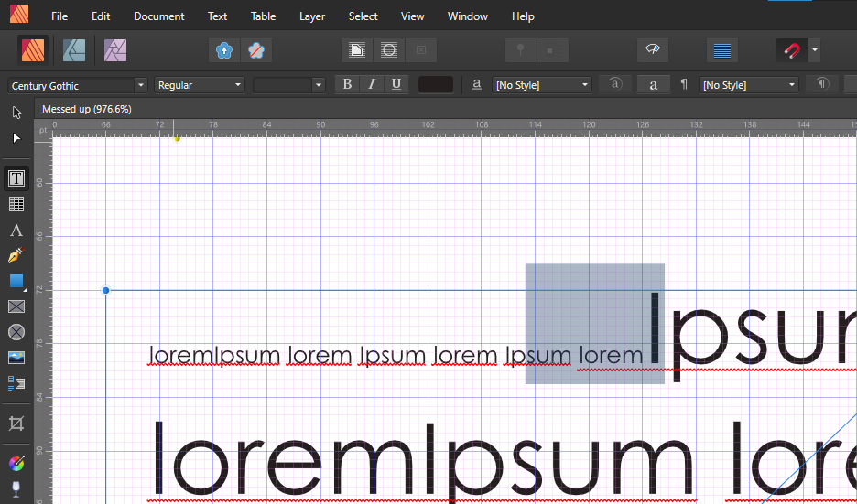The height and width of the screenshot is (504, 857).
Task: Toggle the Preview Mode eye icon
Action: 653,49
